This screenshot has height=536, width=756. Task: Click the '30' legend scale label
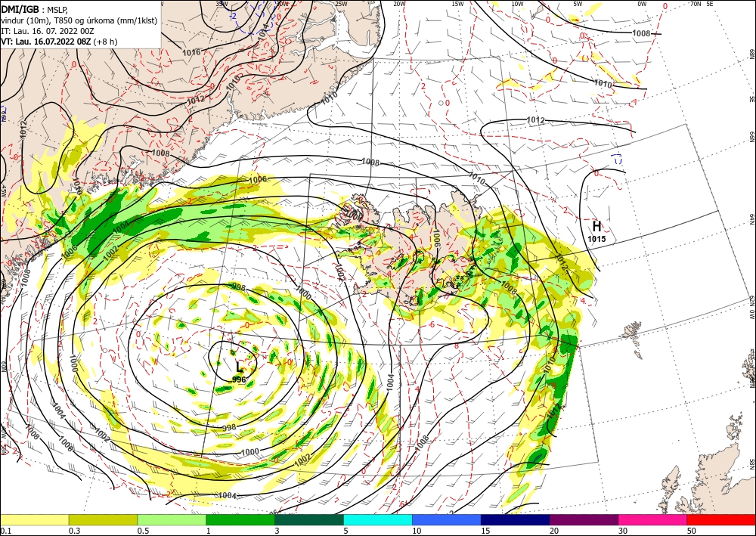click(624, 531)
